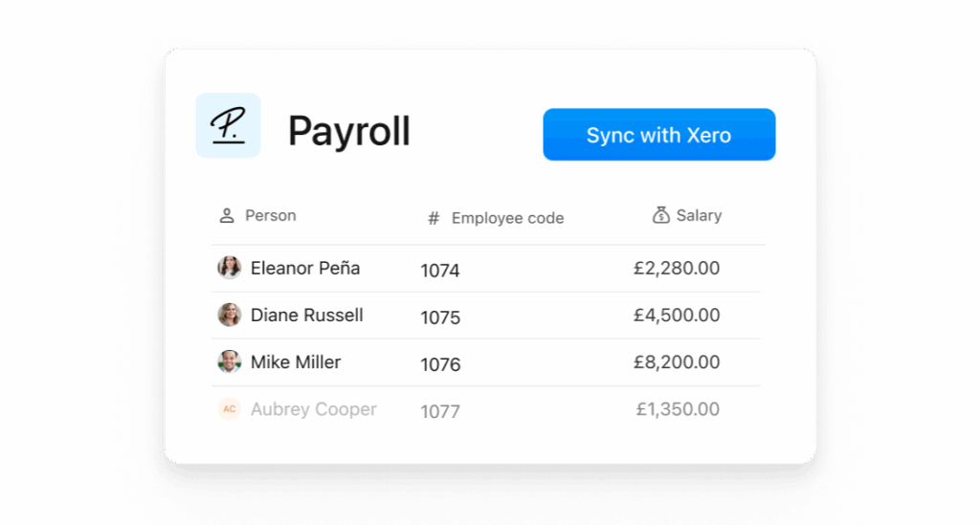Click the money bag Salary icon
Image resolution: width=980 pixels, height=525 pixels.
[660, 215]
